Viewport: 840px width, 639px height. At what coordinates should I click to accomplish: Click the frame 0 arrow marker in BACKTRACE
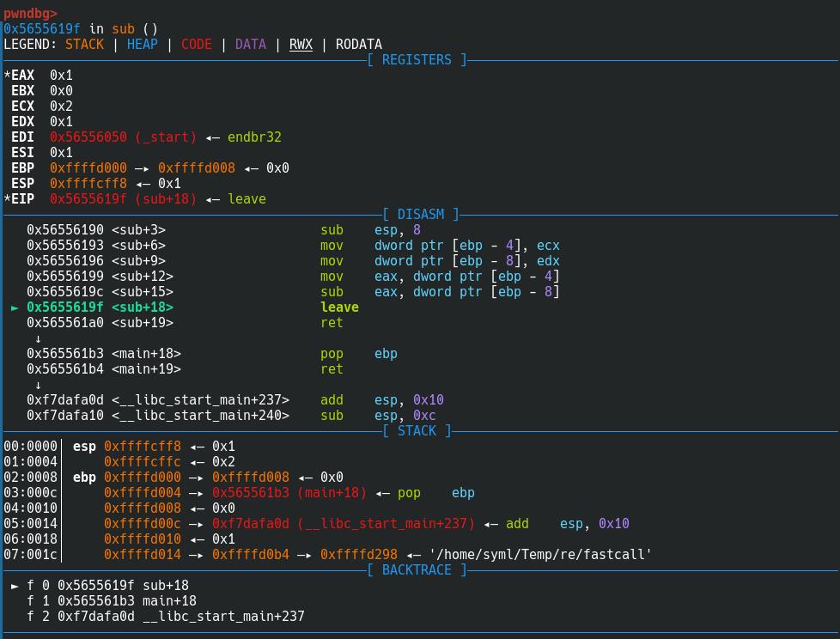click(x=15, y=586)
